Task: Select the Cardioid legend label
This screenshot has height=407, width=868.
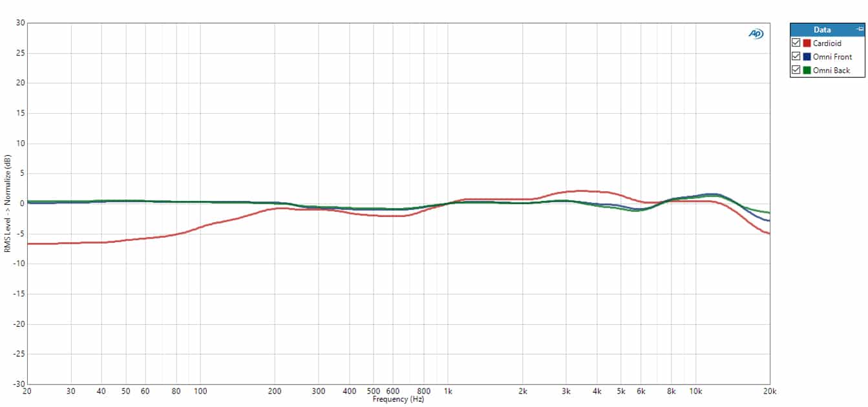Action: tap(827, 43)
